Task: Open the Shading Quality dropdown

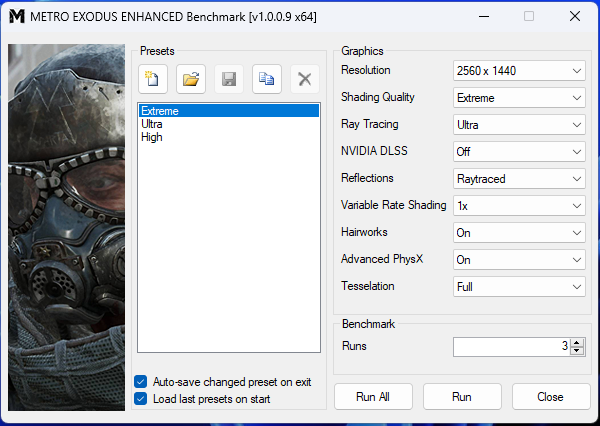Action: [x=519, y=98]
